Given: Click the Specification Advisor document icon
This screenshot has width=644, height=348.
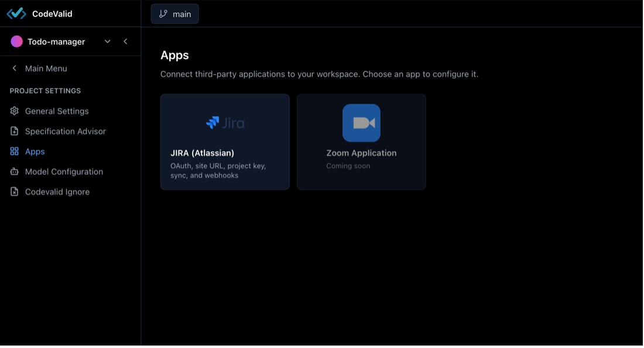Looking at the screenshot, I should coord(15,131).
